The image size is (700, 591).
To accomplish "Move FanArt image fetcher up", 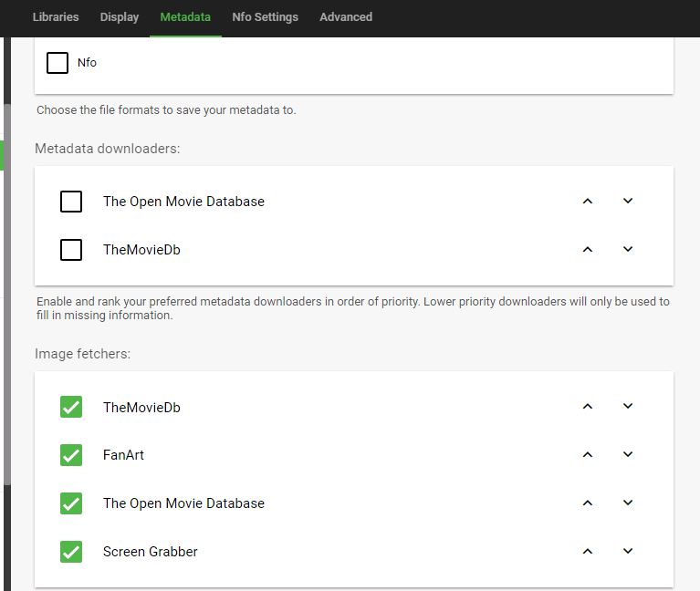I will pos(588,455).
